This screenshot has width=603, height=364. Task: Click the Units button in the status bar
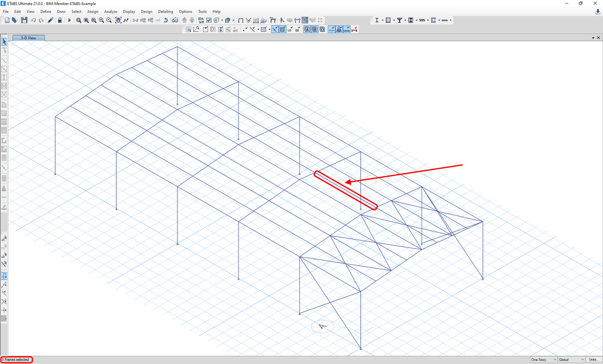tap(593, 359)
